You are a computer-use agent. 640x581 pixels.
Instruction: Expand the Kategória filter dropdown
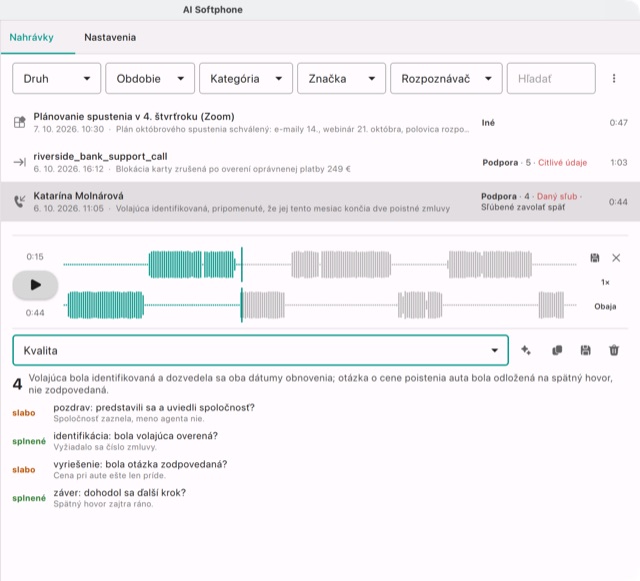[246, 78]
